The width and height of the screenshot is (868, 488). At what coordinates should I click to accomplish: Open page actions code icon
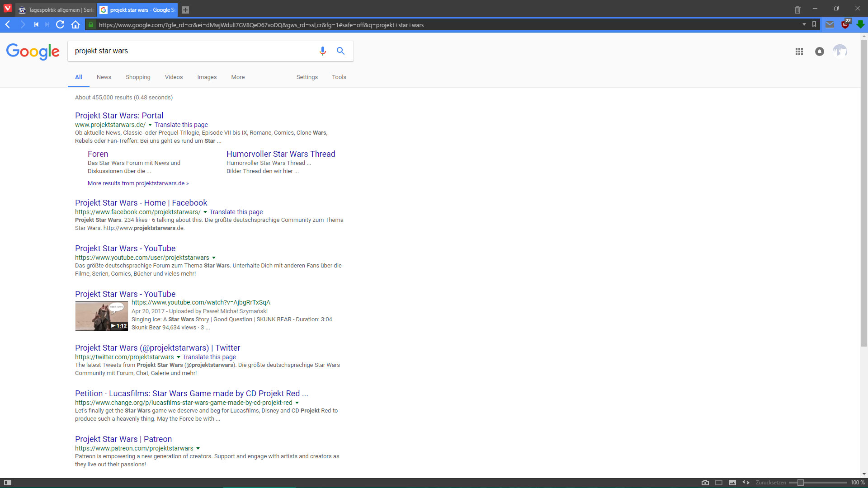(746, 483)
